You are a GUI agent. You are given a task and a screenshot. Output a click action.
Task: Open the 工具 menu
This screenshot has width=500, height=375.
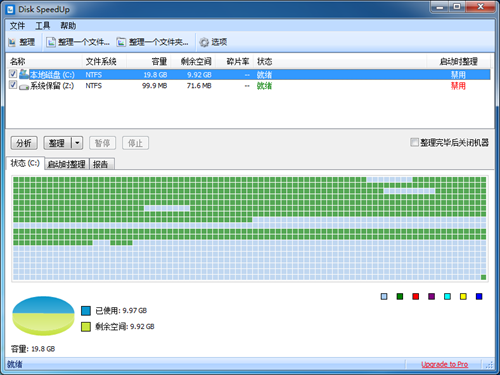[x=43, y=26]
